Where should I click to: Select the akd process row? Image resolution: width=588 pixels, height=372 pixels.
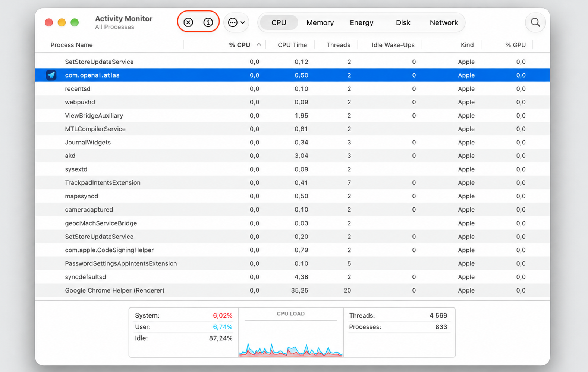click(292, 156)
